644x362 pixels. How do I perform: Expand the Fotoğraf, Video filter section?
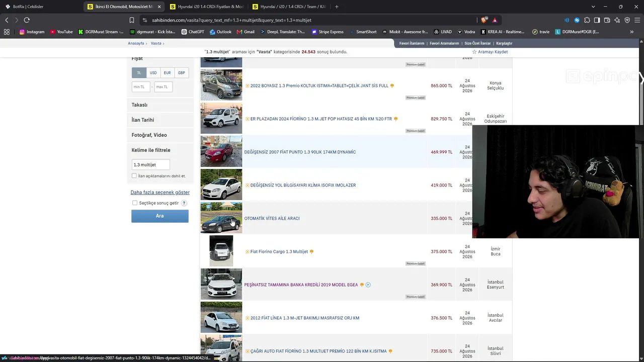click(160, 135)
